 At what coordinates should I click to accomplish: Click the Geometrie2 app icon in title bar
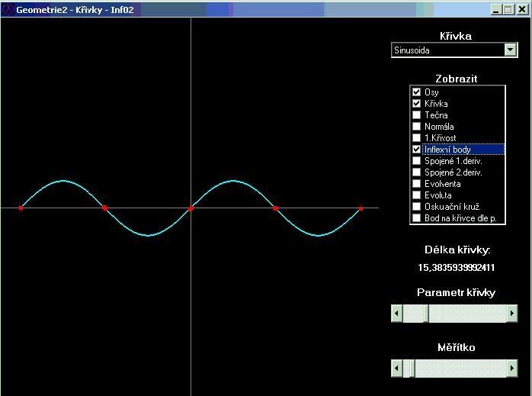click(x=8, y=9)
